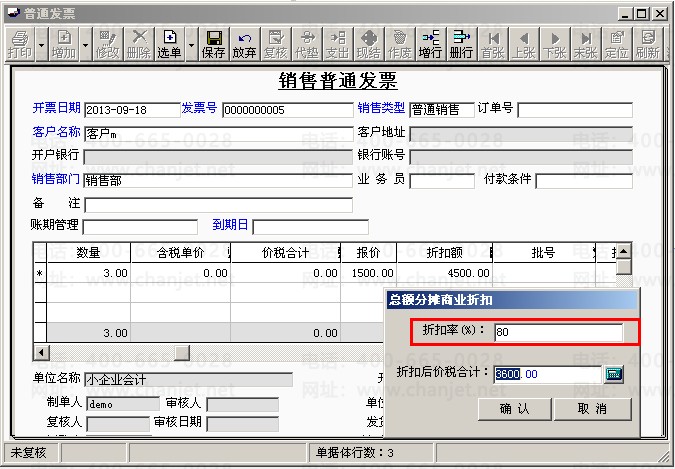Click the 放弃 (Discard) toolbar icon

click(x=244, y=44)
